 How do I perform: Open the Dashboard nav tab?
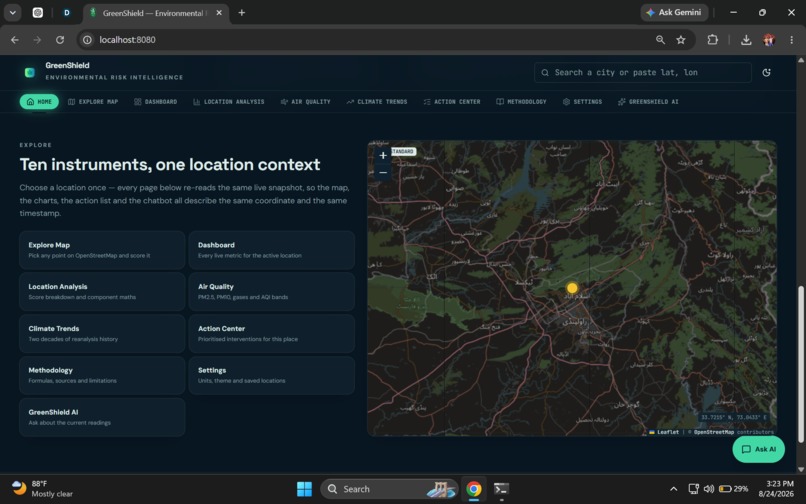(x=156, y=102)
